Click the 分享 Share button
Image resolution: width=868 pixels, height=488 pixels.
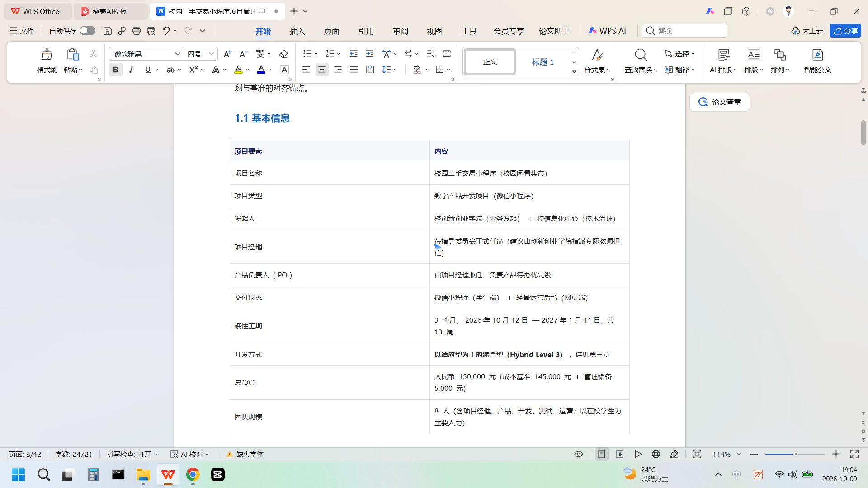point(845,31)
